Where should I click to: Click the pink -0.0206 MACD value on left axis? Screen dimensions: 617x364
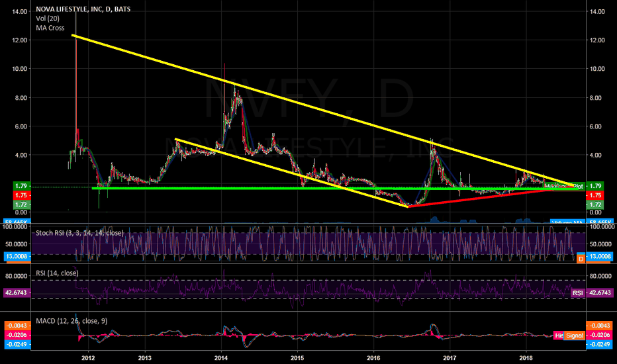click(x=17, y=335)
